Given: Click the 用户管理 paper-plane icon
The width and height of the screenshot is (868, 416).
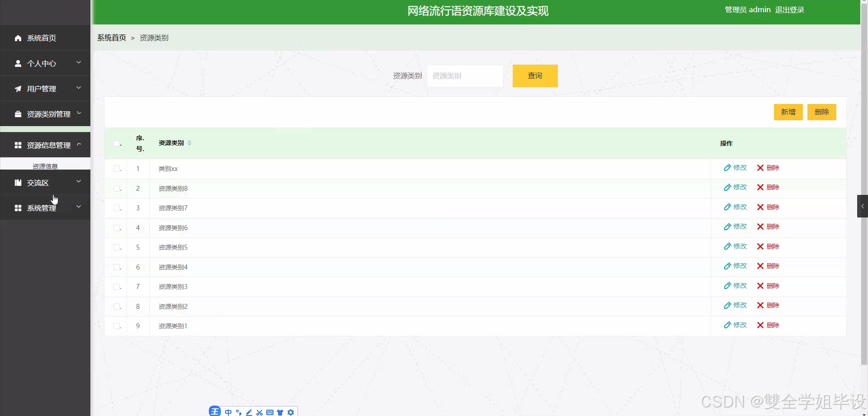Looking at the screenshot, I should click(18, 89).
